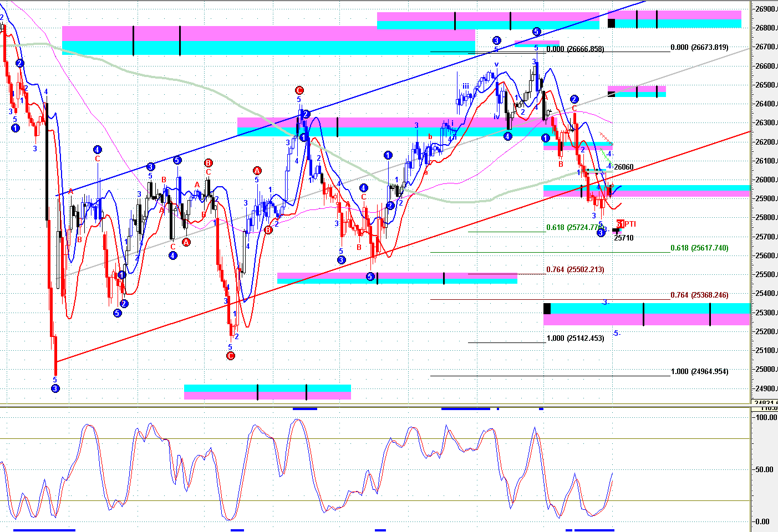Click the 26300 price axis label
The height and width of the screenshot is (532, 778).
click(766, 122)
